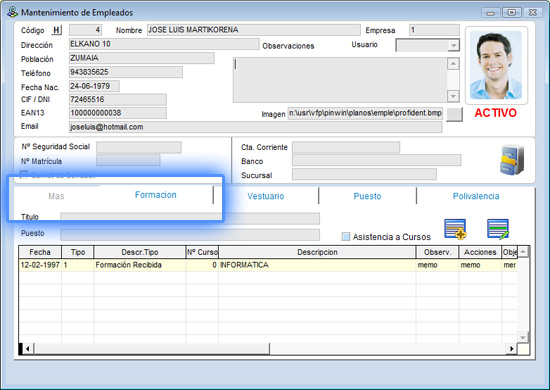The image size is (550, 390).
Task: Click the Imagen path field
Action: coord(365,113)
